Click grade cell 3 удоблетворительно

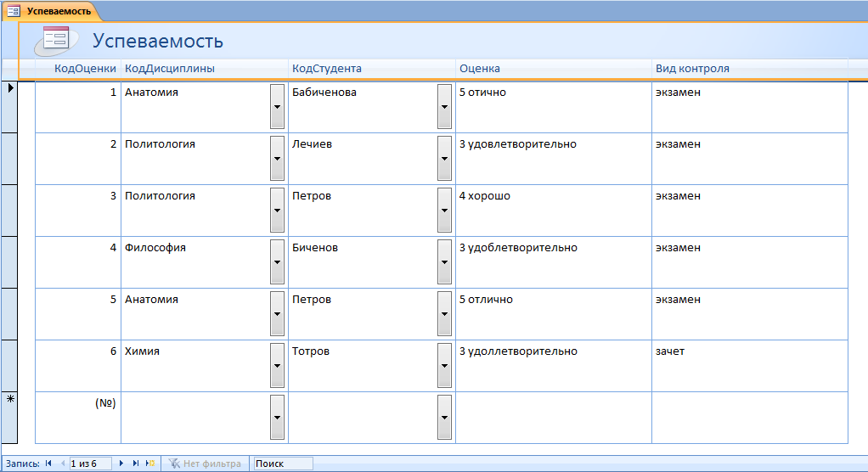point(554,262)
